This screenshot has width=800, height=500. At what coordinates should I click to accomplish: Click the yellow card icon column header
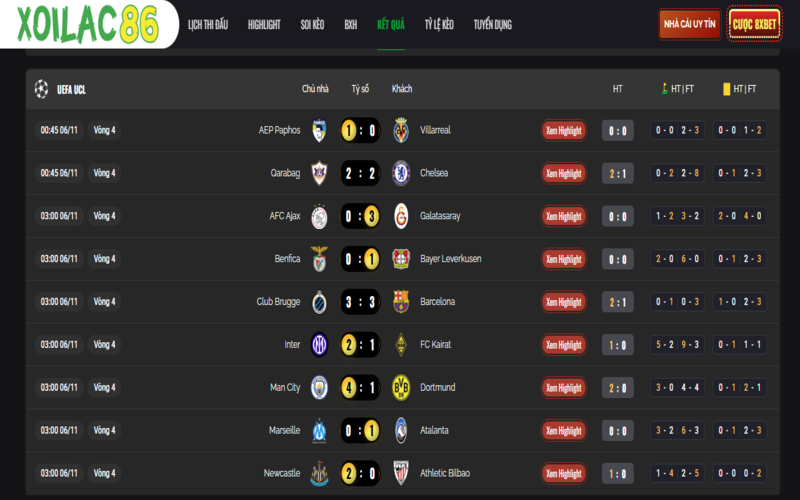727,89
